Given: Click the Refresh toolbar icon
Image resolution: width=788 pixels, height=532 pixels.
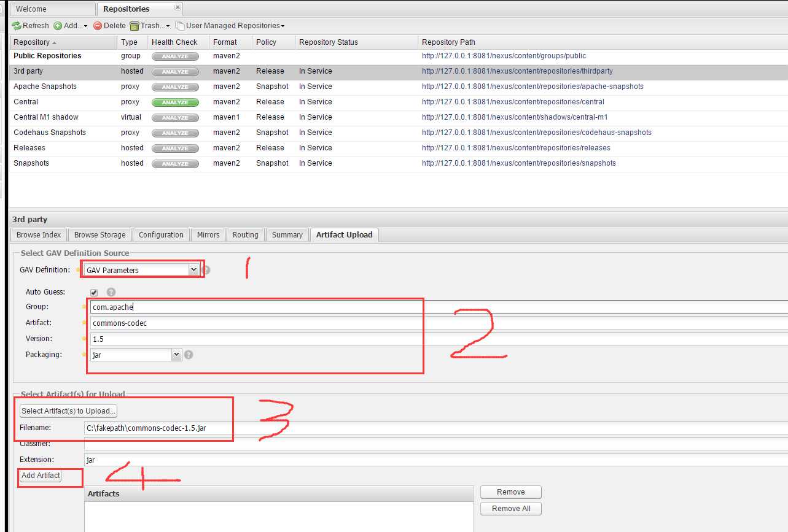Looking at the screenshot, I should 17,26.
